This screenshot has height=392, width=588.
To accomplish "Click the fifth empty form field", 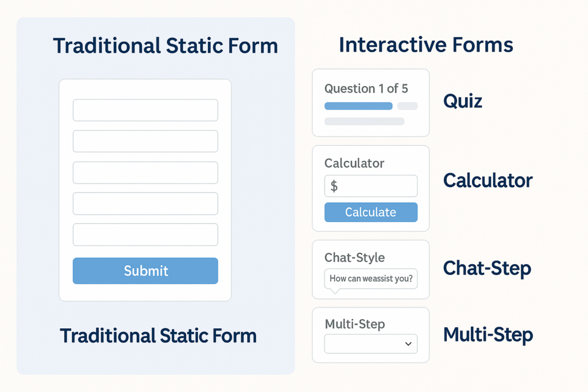I will [x=145, y=235].
